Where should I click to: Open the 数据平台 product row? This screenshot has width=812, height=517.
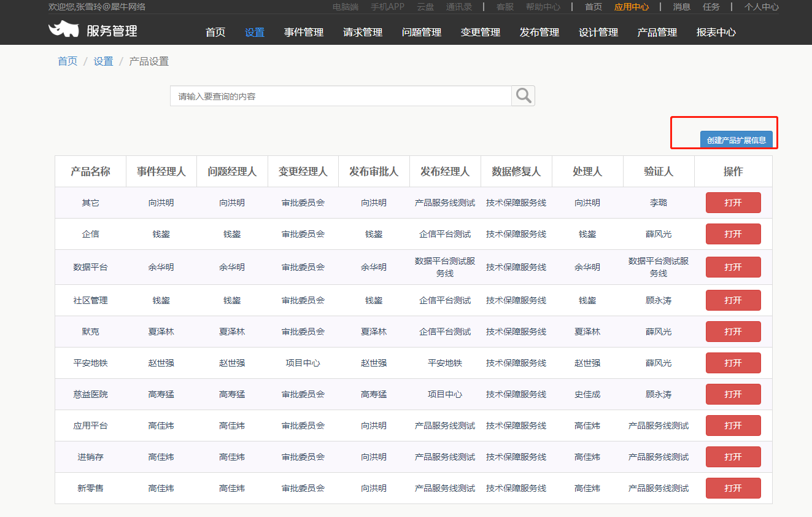(x=733, y=267)
